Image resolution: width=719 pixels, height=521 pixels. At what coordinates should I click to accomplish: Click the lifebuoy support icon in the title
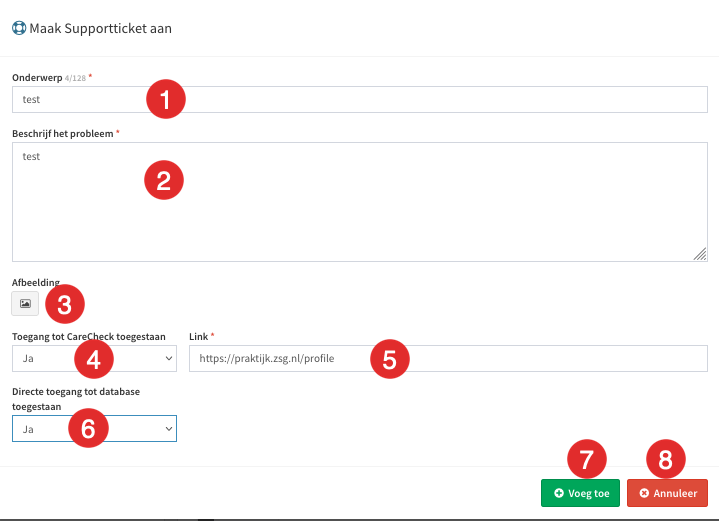pyautogui.click(x=19, y=28)
